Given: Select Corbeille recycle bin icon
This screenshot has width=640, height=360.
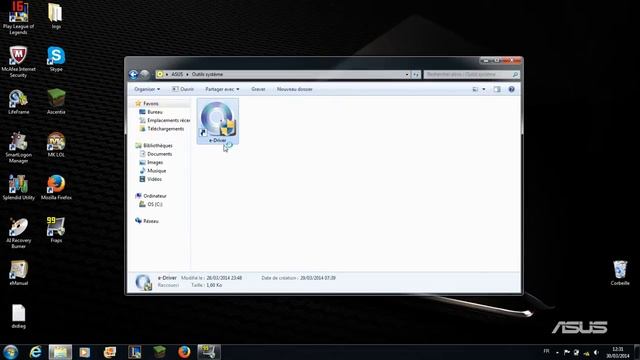Looking at the screenshot, I should pyautogui.click(x=620, y=273).
